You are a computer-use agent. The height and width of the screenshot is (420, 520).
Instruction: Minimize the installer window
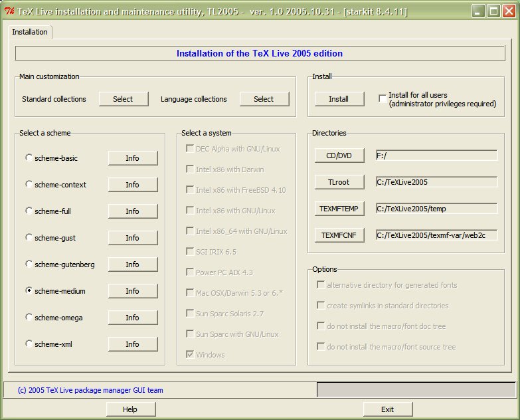point(478,11)
